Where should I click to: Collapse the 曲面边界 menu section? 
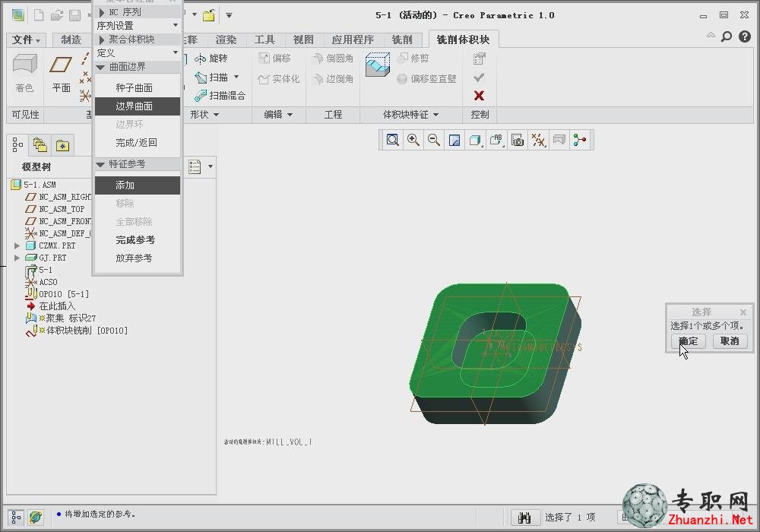pos(101,68)
